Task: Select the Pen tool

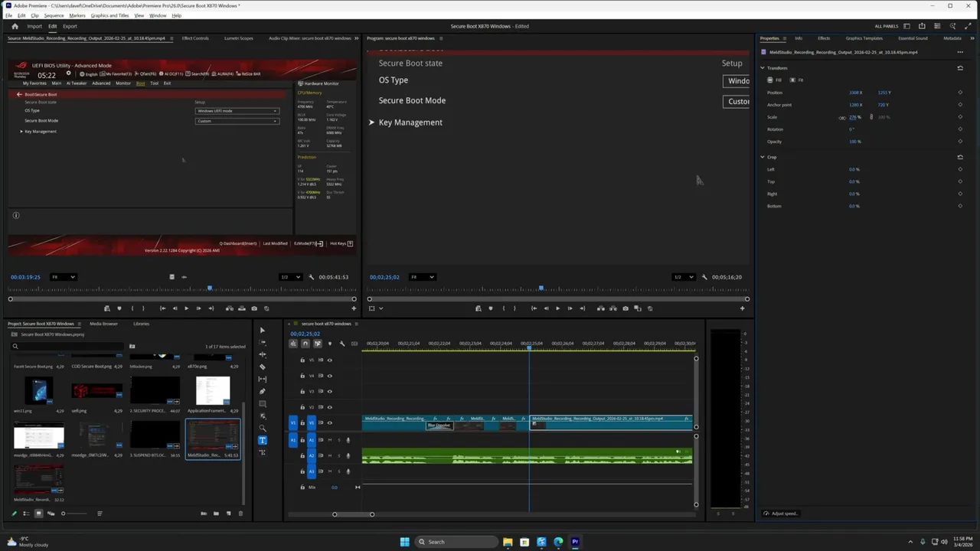Action: click(262, 391)
